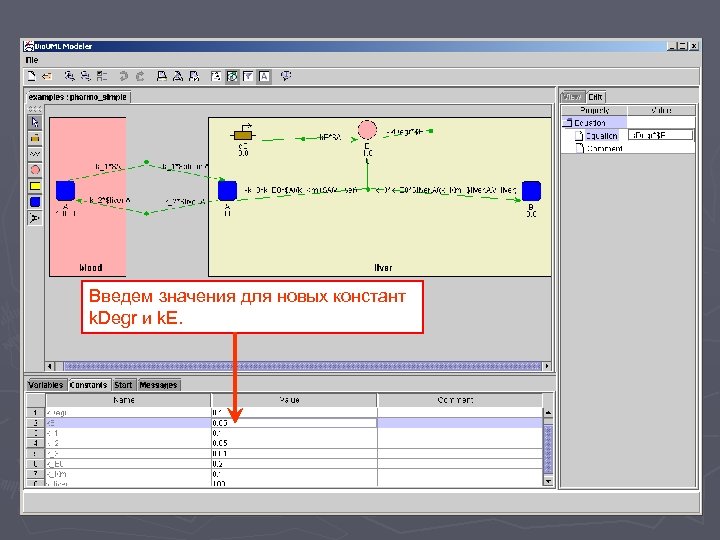Click the green reaction dot below the blood-liver arrows
The height and width of the screenshot is (540, 720).
coord(146,213)
